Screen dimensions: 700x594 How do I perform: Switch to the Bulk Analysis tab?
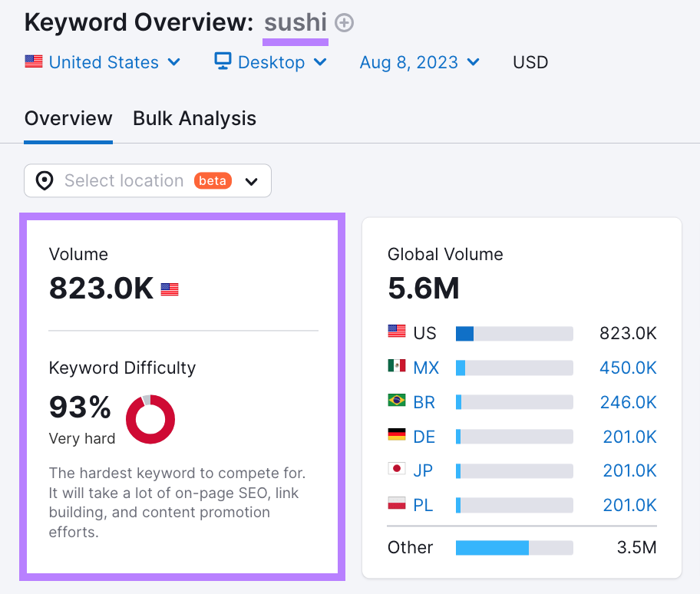tap(195, 119)
